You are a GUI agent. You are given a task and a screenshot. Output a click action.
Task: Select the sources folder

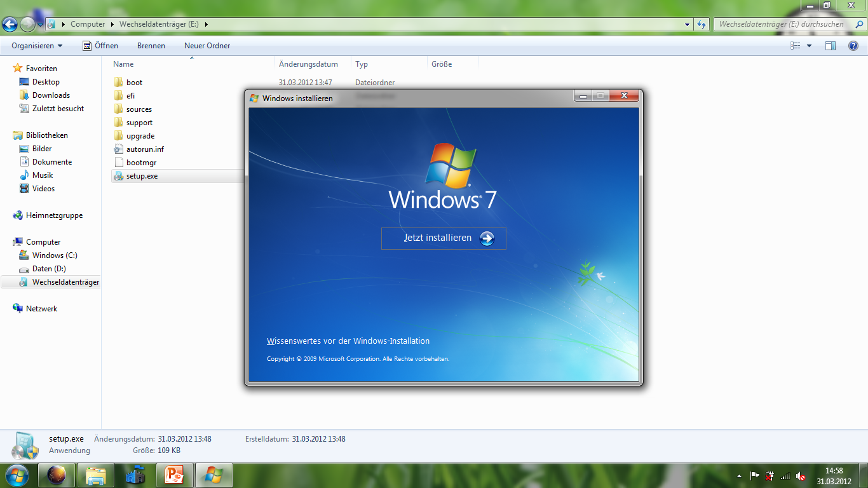click(133, 109)
